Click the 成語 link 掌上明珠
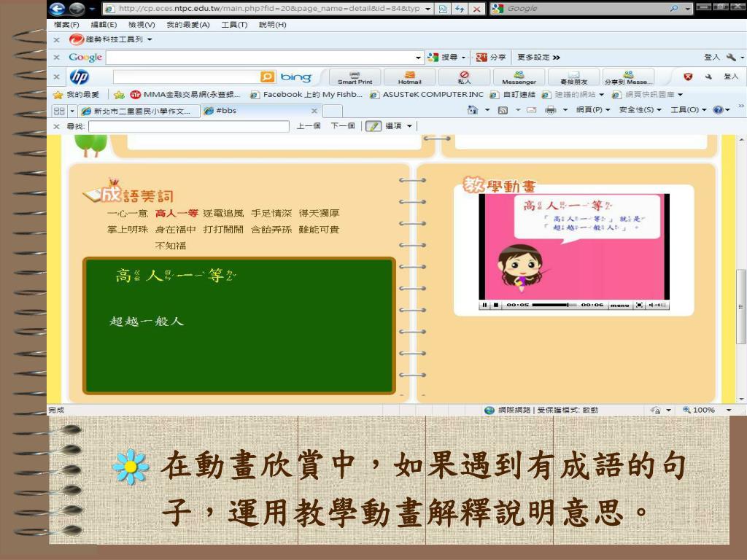Image resolution: width=747 pixels, height=560 pixels. point(128,230)
